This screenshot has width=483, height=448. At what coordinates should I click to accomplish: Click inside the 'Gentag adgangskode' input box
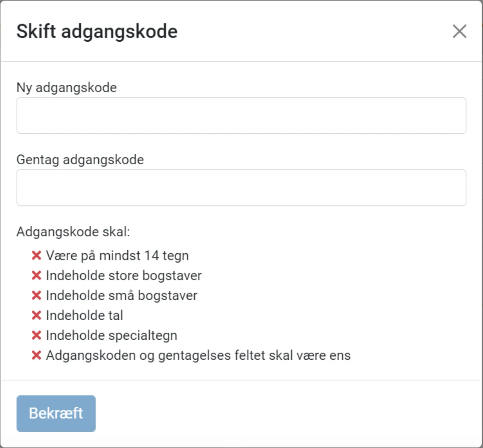(x=241, y=187)
